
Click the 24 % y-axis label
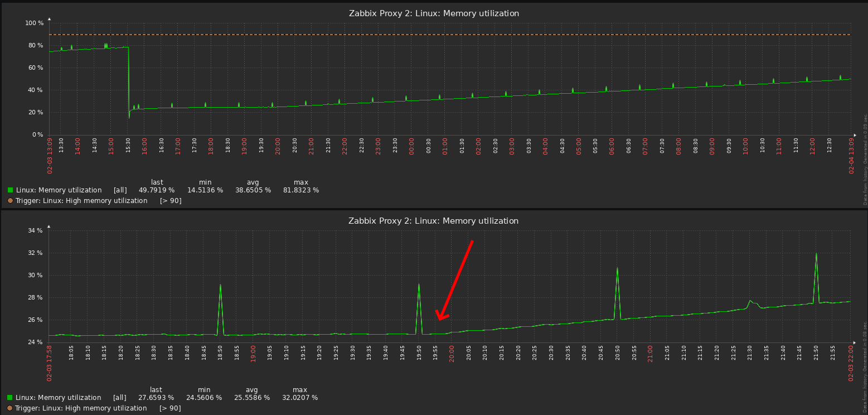[36, 342]
